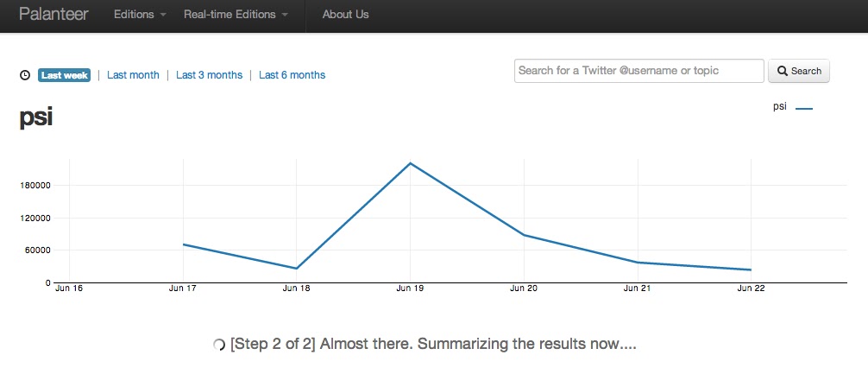Screen dimensions: 868x374
Task: Focus the Twitter username search field
Action: 639,71
